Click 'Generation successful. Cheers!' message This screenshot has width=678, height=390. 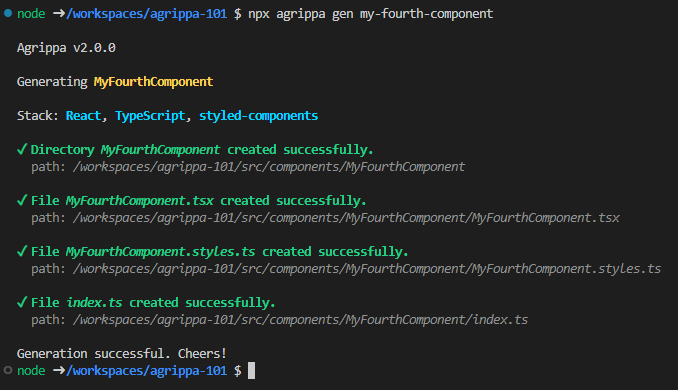[122, 354]
